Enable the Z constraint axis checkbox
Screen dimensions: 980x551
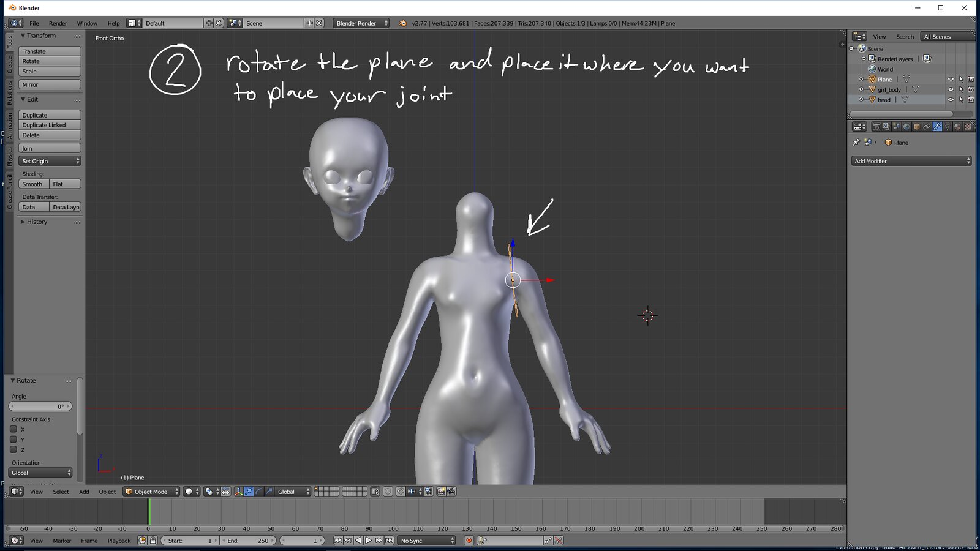13,449
